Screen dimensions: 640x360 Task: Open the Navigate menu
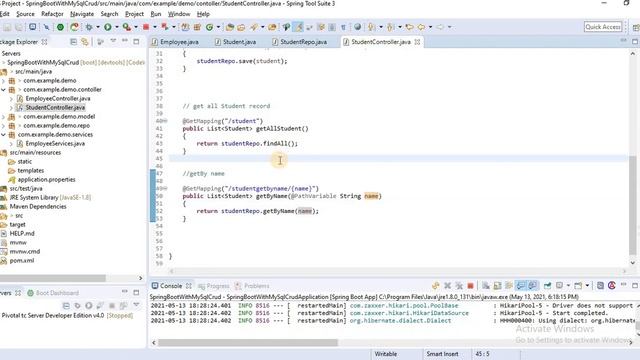pos(82,14)
